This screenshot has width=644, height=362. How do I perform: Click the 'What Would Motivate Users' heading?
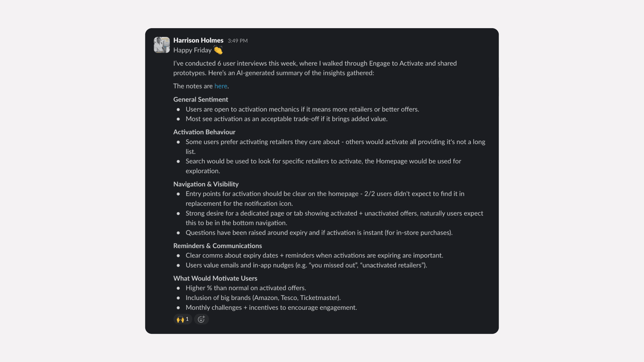[x=215, y=278]
